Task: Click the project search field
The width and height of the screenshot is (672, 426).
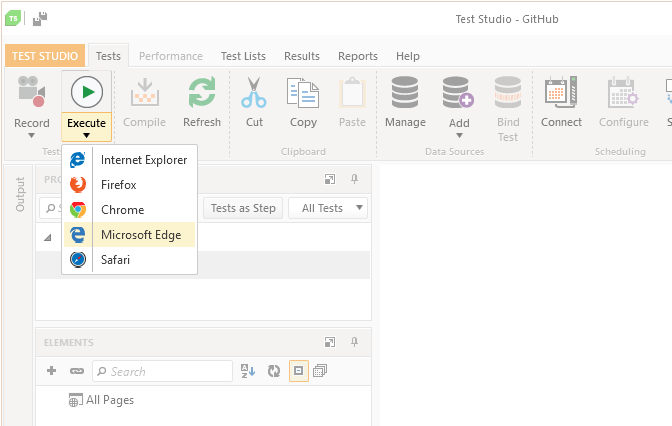Action: tap(51, 208)
